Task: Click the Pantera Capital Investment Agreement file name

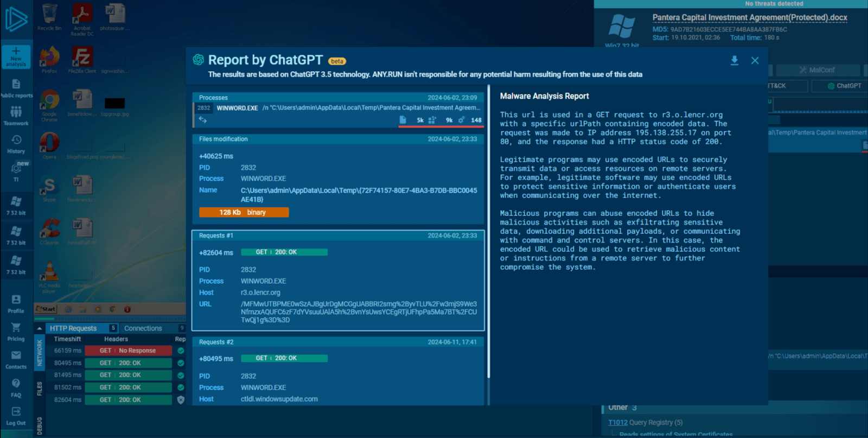Action: (750, 17)
